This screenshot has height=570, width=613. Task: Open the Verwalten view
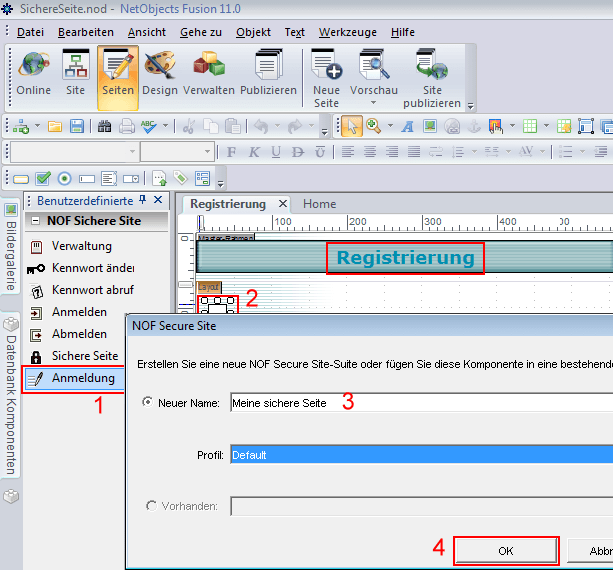pyautogui.click(x=209, y=74)
